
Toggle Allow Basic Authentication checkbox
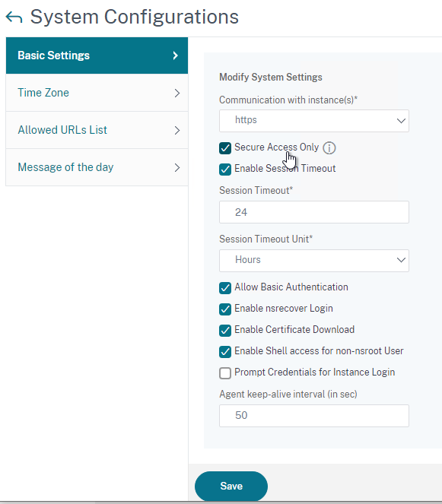[225, 288]
